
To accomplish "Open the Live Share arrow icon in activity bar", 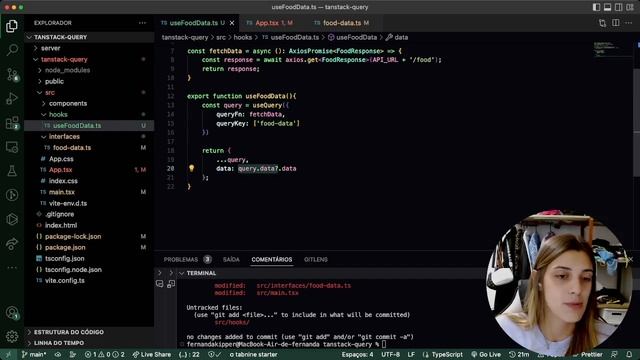I will [12, 244].
